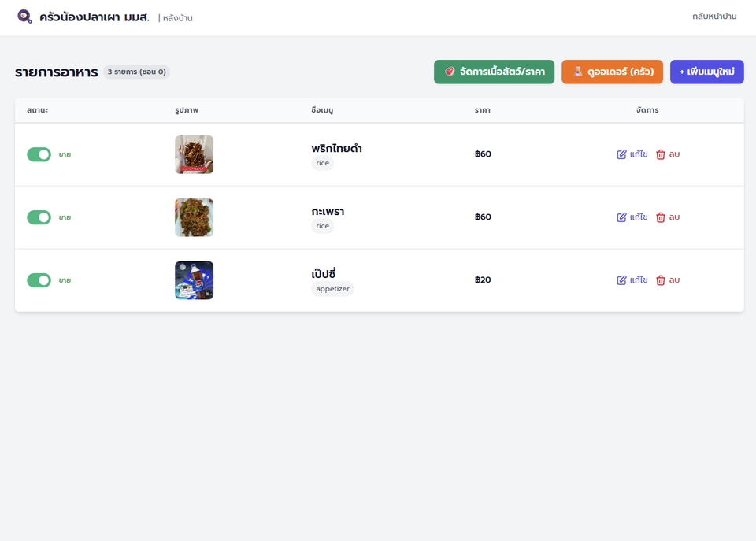The width and height of the screenshot is (756, 541).
Task: Click rice tag under กะเพรา
Action: click(323, 226)
